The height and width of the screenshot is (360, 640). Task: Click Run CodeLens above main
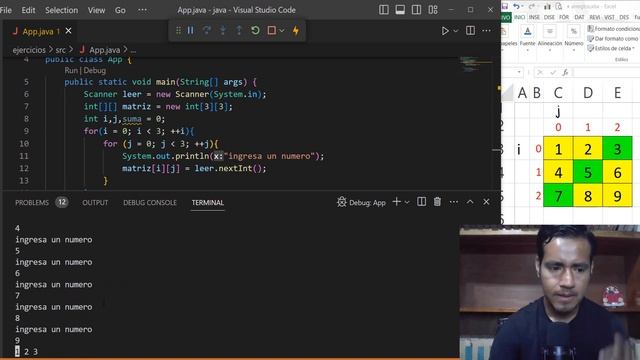pos(71,70)
